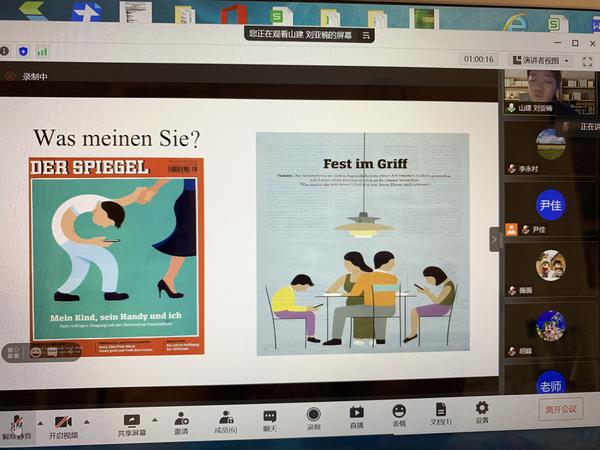The image size is (600, 450).
Task: Open menu icon on the screen-viewing banner
Action: tap(366, 35)
